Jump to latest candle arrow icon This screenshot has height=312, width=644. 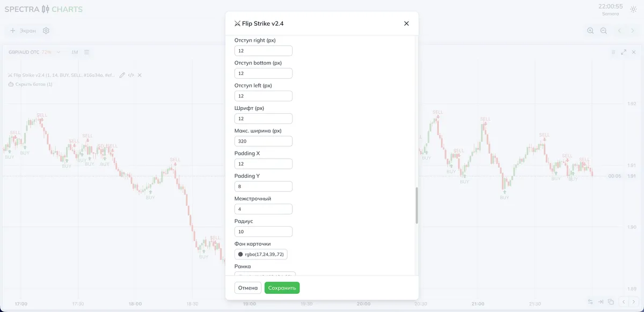click(x=601, y=301)
